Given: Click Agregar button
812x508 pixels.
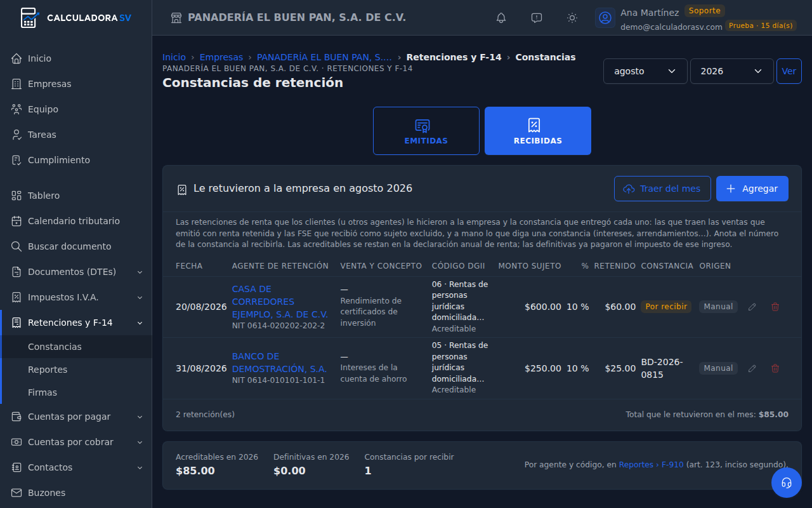Looking at the screenshot, I should coord(752,189).
